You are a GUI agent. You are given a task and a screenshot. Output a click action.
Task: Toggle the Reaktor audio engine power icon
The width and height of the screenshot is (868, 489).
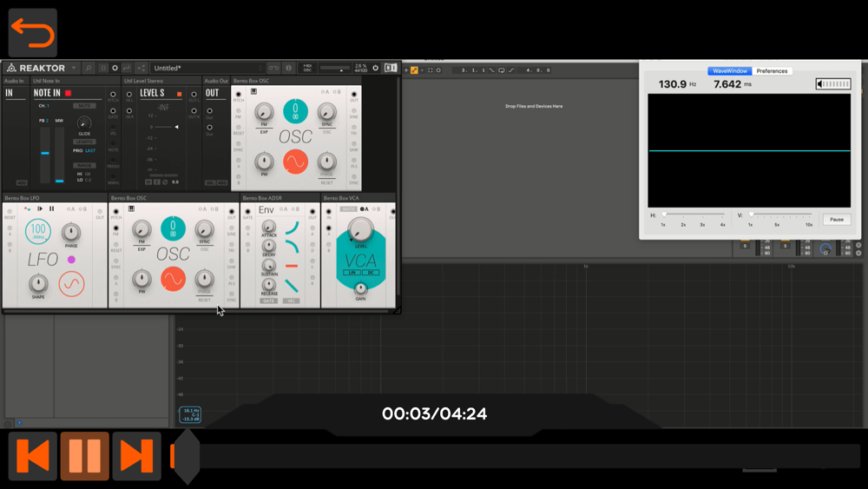click(375, 68)
